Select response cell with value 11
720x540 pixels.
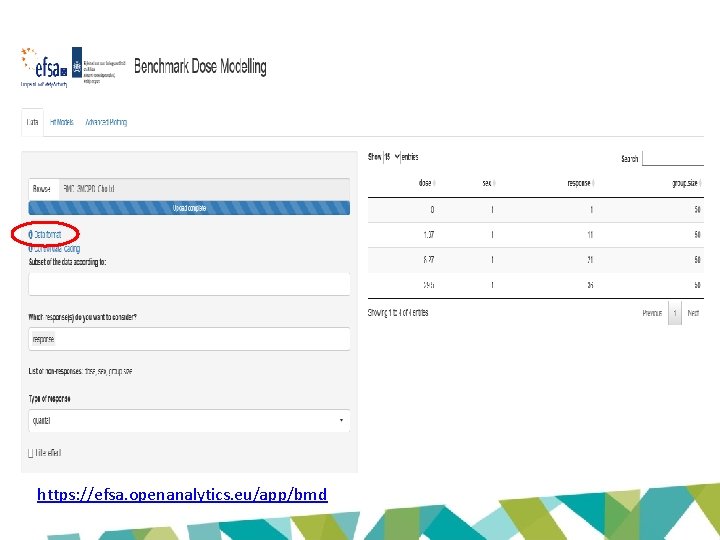[x=590, y=235]
